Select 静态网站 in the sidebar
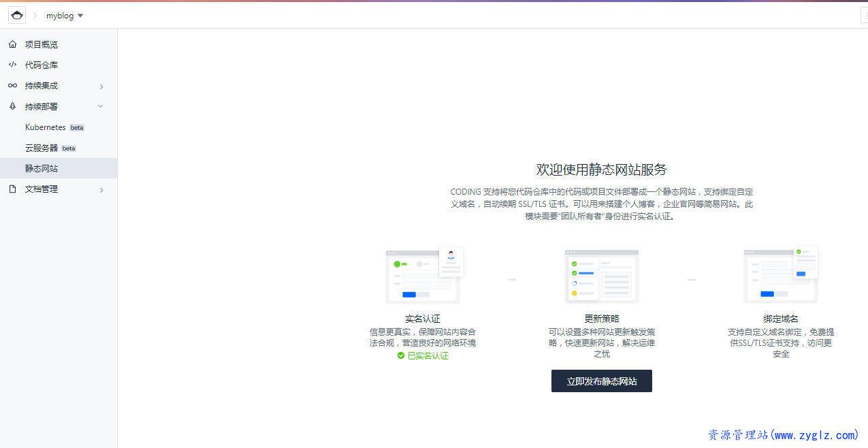868x448 pixels. 59,168
